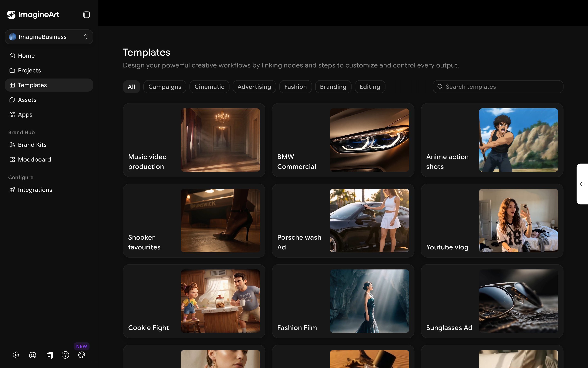Click the Apps icon
This screenshot has height=368, width=588.
(x=12, y=114)
